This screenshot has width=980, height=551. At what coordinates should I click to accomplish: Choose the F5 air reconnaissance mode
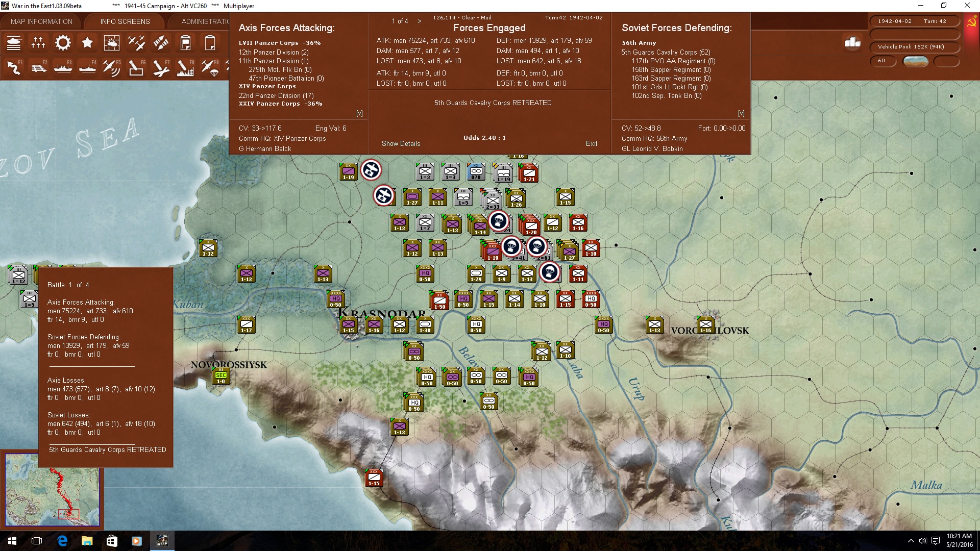click(x=112, y=67)
